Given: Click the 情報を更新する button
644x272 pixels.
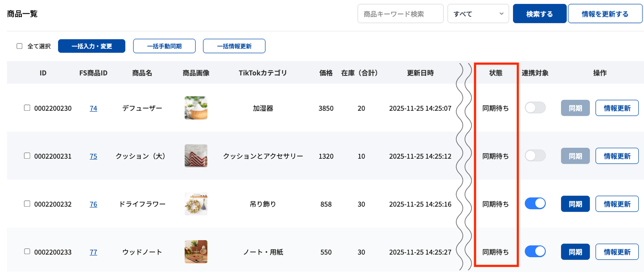Looking at the screenshot, I should point(605,14).
